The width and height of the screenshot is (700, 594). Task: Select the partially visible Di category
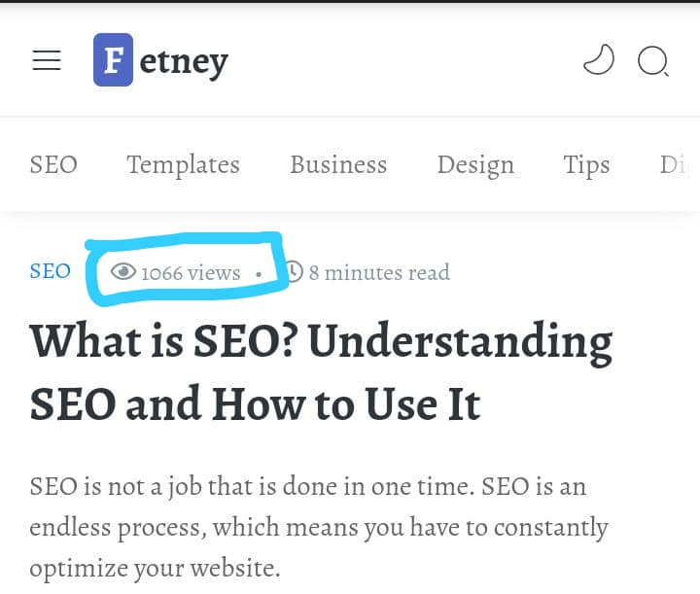coord(672,164)
